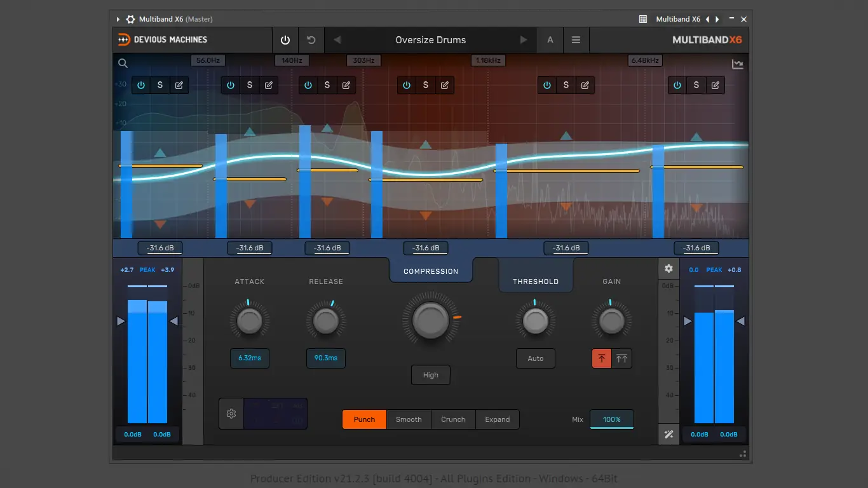
Task: Solo the second band with its S button
Action: [250, 85]
